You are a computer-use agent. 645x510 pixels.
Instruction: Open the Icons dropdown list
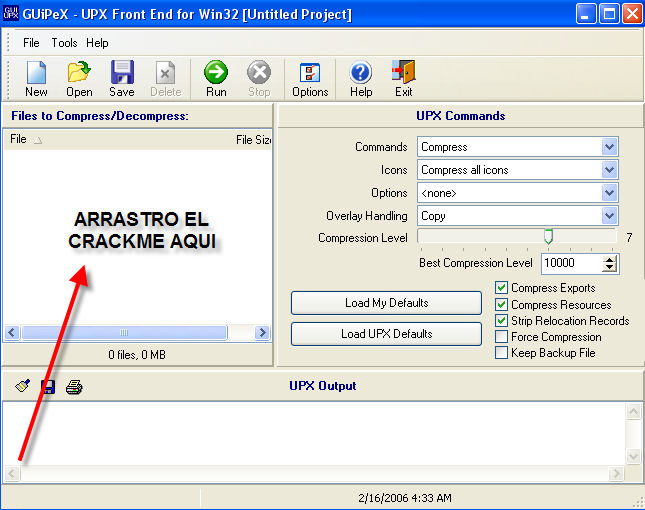[610, 170]
